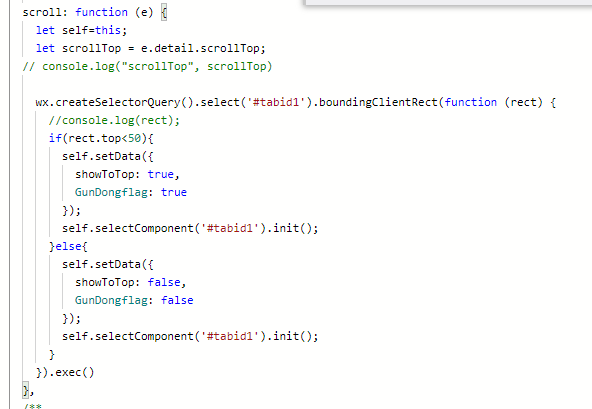This screenshot has height=409, width=592.
Task: Click 'showToTop: false,' text
Action: tap(131, 282)
